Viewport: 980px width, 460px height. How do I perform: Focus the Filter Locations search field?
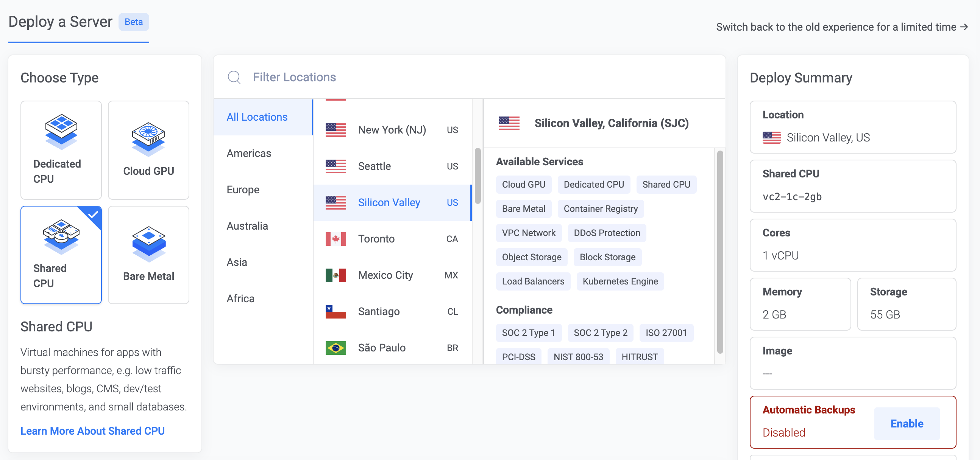[x=470, y=77]
